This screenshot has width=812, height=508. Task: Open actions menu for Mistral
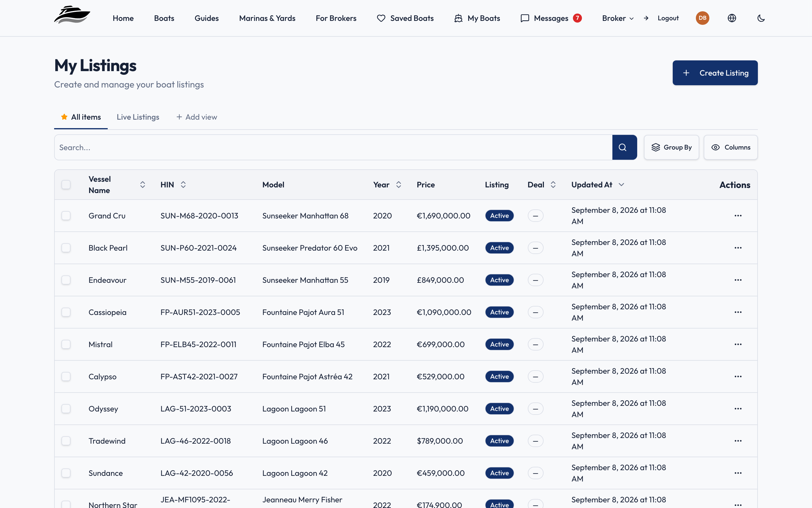point(738,344)
